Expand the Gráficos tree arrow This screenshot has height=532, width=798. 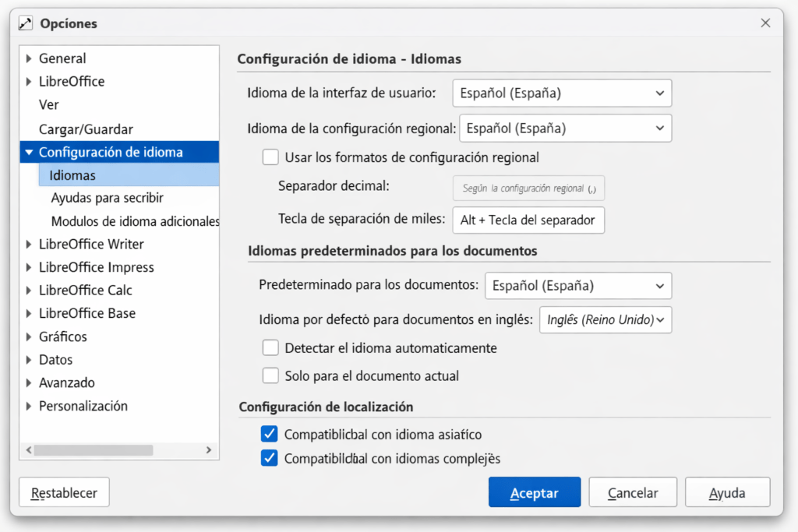point(29,336)
